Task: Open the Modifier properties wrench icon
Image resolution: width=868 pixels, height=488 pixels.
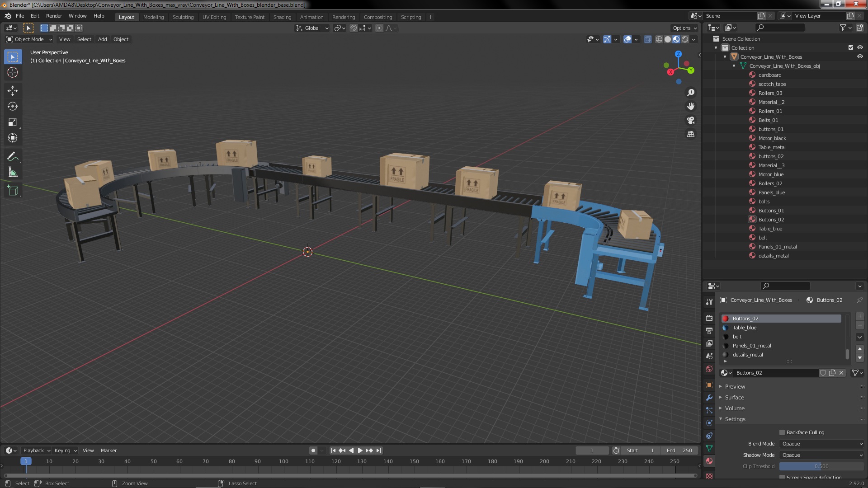Action: point(709,398)
